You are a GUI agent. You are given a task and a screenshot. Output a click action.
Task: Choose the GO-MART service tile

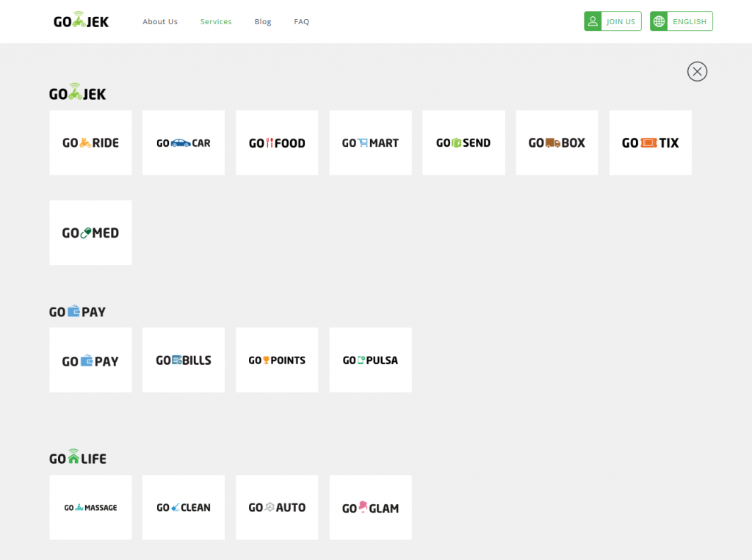coord(370,143)
